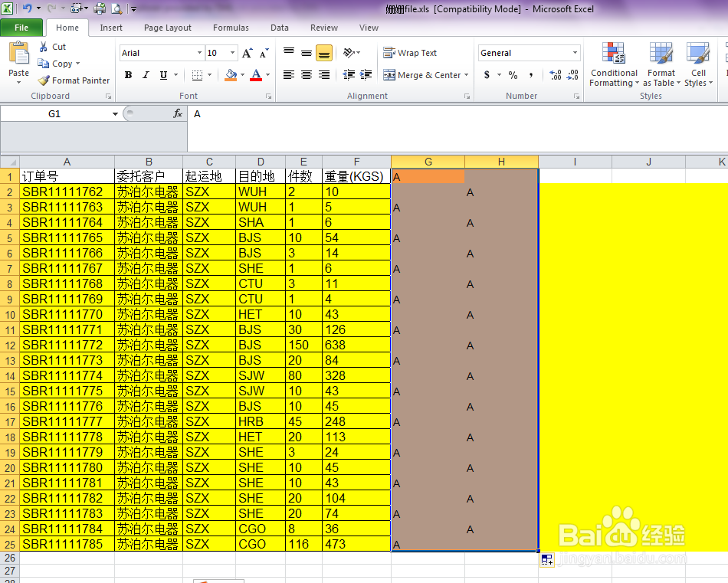Apply Accounting dollar format
The image size is (728, 583).
tap(487, 75)
